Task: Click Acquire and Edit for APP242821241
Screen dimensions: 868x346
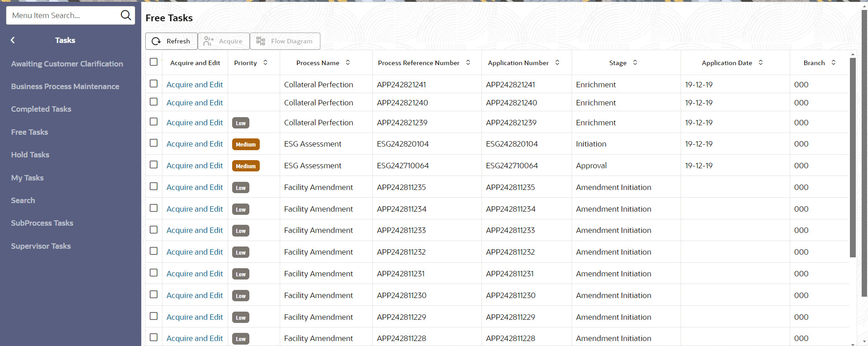Action: pyautogui.click(x=195, y=85)
